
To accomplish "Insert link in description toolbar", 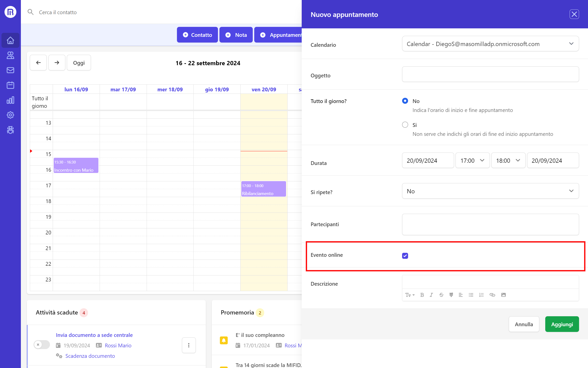I will [x=492, y=295].
